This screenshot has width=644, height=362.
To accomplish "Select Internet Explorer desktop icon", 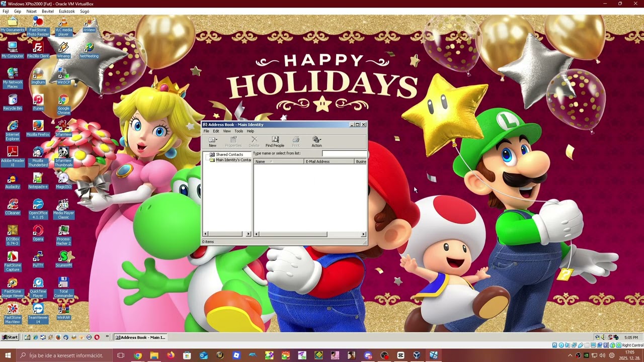I will tap(13, 131).
